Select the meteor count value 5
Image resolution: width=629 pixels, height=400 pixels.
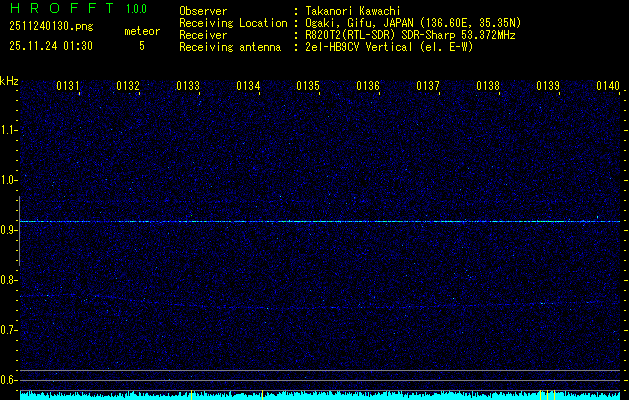coord(141,46)
